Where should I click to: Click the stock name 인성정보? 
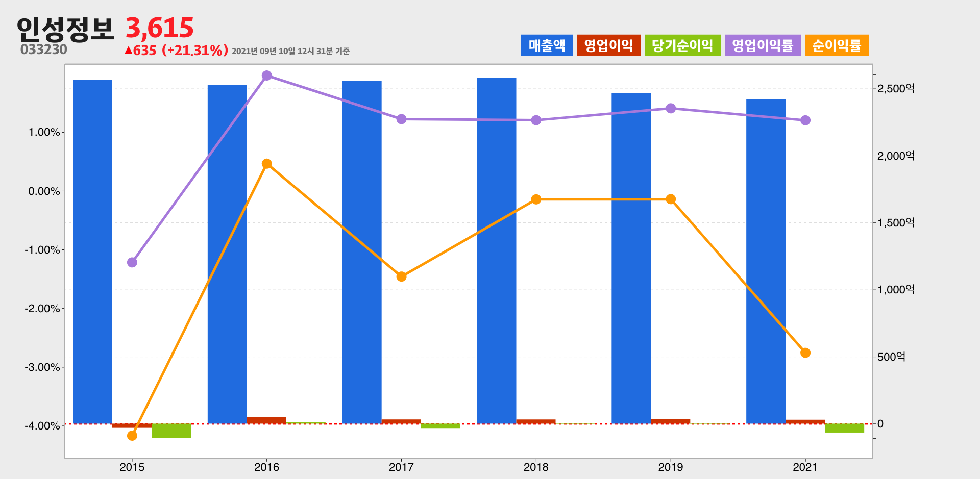[65, 29]
